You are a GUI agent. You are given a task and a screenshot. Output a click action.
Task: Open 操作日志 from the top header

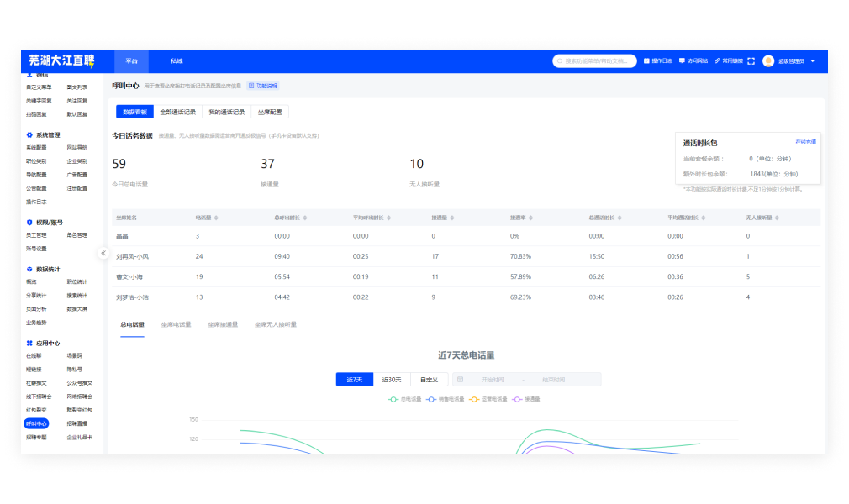point(657,61)
